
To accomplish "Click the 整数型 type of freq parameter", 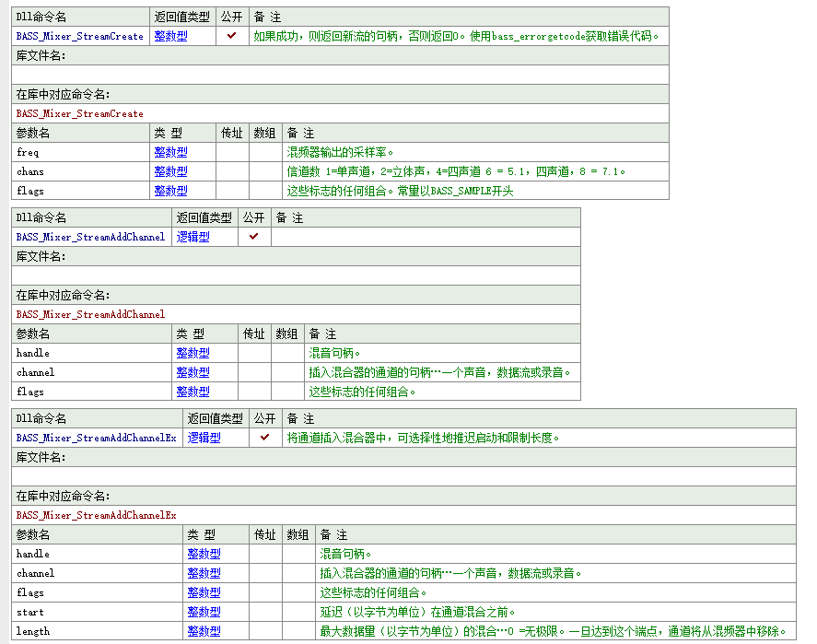I will (x=170, y=152).
